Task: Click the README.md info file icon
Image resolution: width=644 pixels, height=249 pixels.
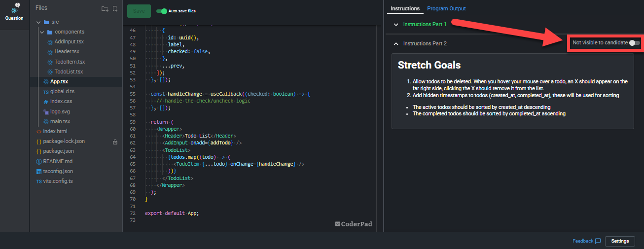Action: pos(39,161)
